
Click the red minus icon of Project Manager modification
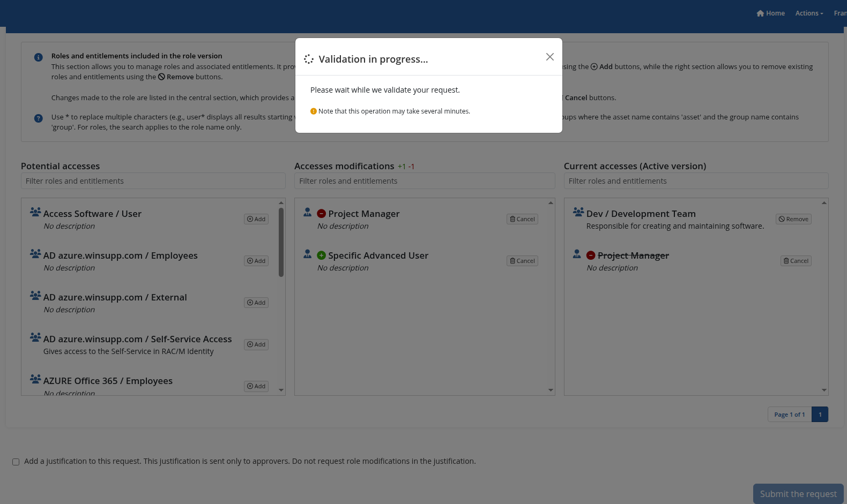coord(322,214)
